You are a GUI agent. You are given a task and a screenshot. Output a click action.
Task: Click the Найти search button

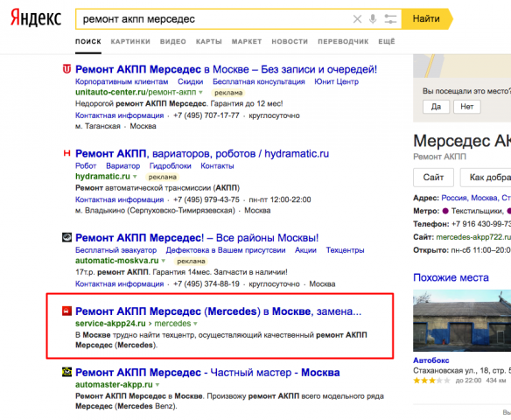click(427, 19)
